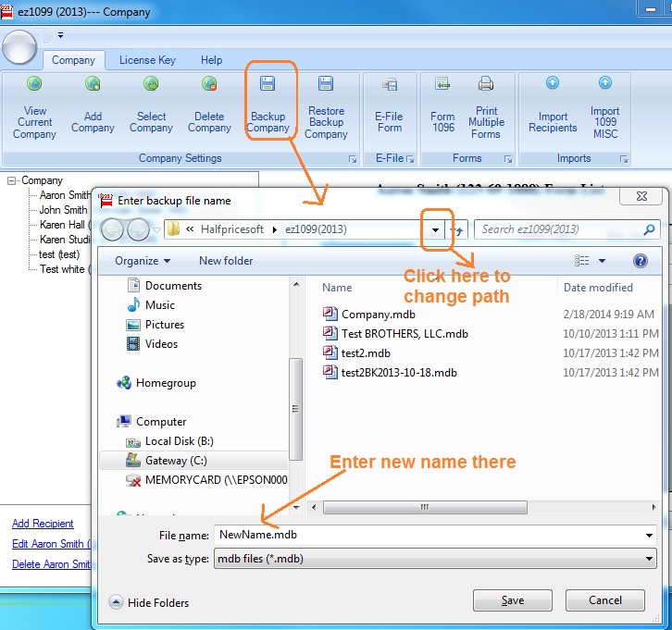
Task: Expand the address path dropdown arrow
Action: pyautogui.click(x=435, y=229)
